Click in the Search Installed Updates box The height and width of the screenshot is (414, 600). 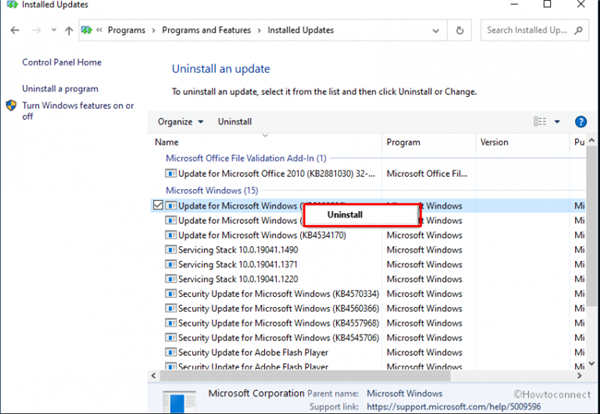[x=528, y=31]
